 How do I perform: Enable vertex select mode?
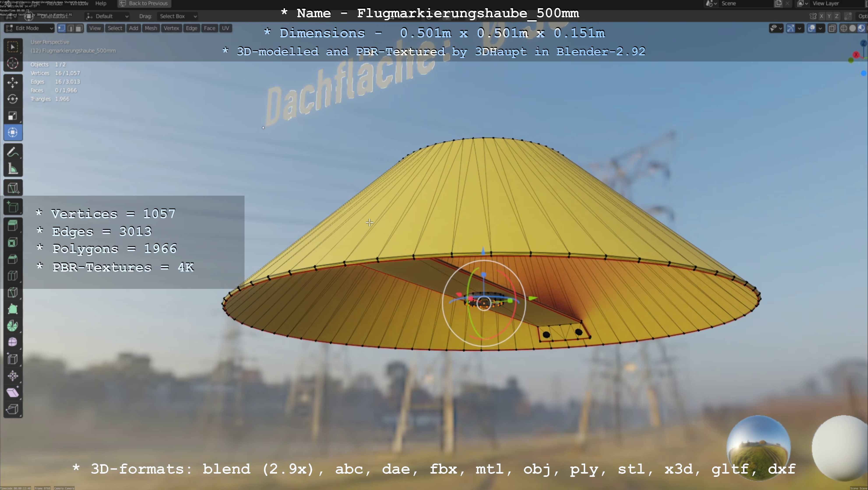pos(62,28)
